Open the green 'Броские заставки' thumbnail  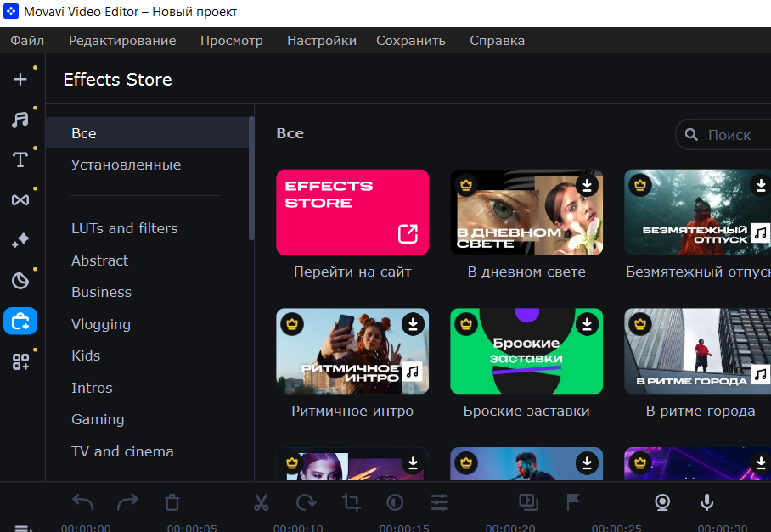pos(526,350)
